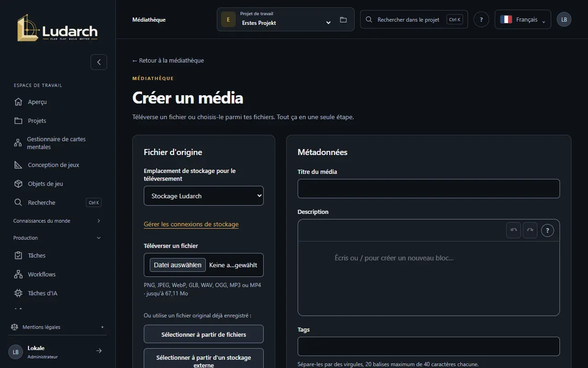The width and height of the screenshot is (588, 368).
Task: Open the Français language selector
Action: 523,19
